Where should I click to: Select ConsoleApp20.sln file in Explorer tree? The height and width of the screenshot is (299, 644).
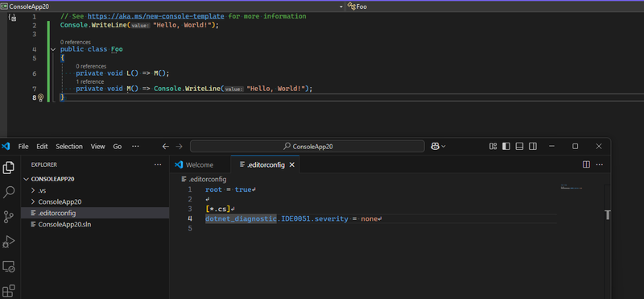95,225
